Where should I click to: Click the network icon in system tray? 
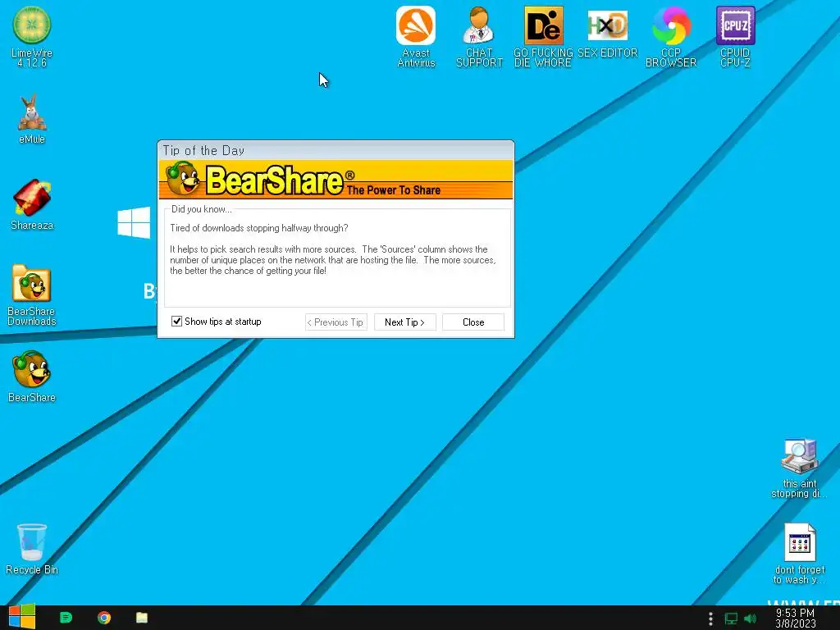point(731,619)
